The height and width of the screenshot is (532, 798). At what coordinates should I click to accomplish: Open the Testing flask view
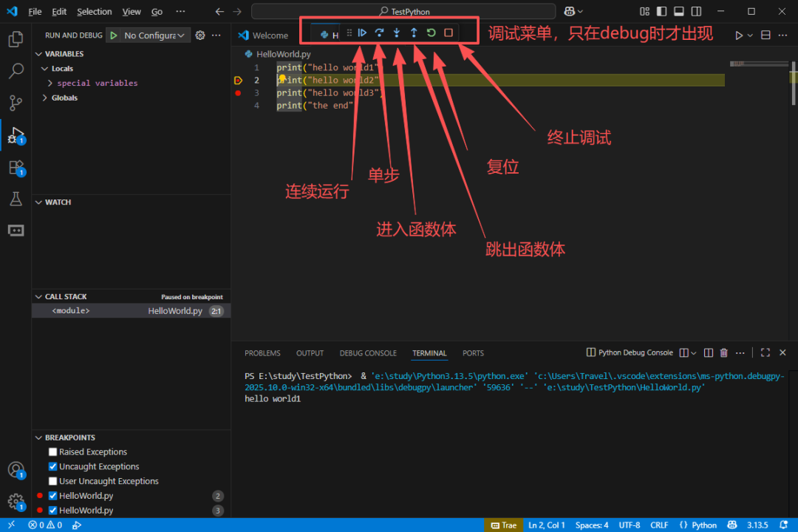point(16,199)
